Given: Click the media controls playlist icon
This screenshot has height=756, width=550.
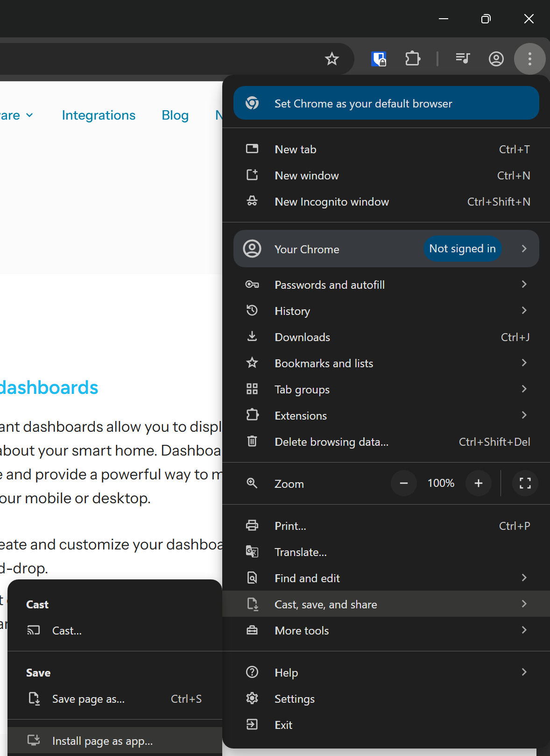Looking at the screenshot, I should click(x=462, y=58).
